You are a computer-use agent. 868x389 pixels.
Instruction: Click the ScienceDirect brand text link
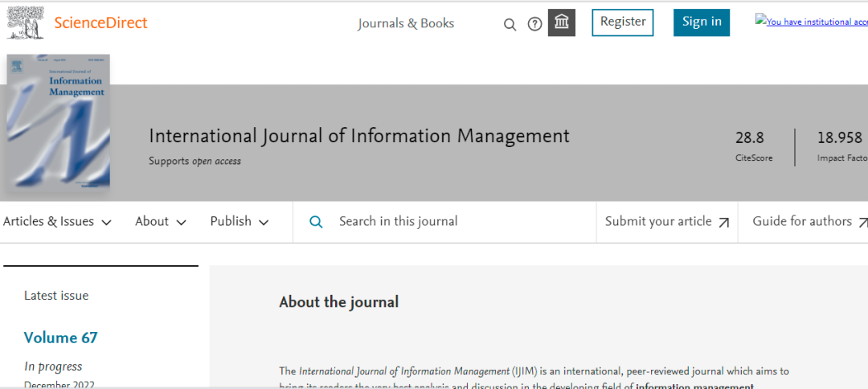100,23
